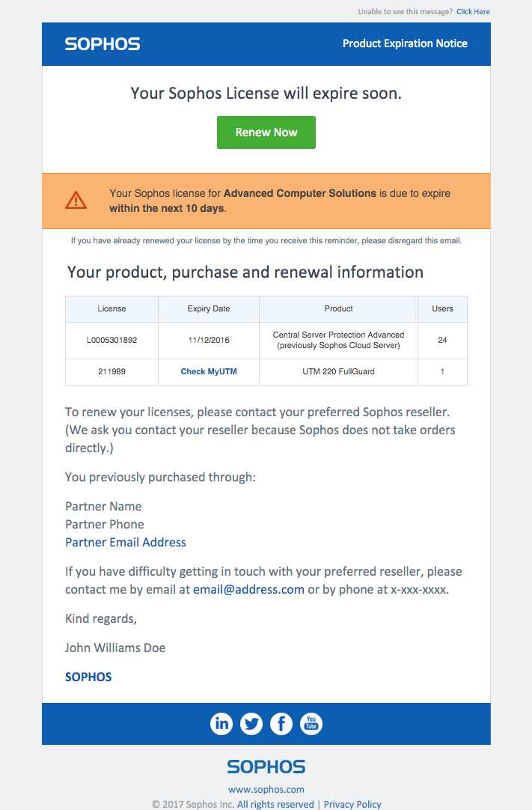Open the LinkedIn social icon
Image resolution: width=532 pixels, height=810 pixels.
pos(221,724)
